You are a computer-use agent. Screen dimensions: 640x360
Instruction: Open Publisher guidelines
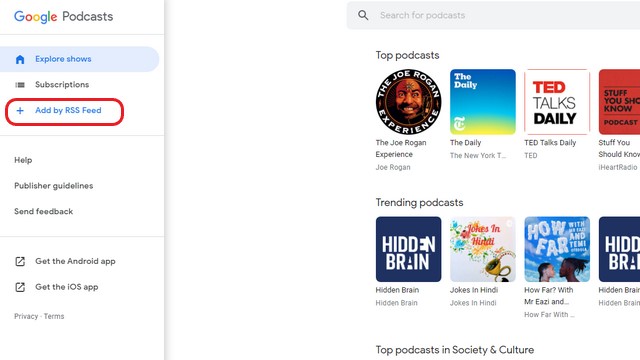(x=53, y=186)
